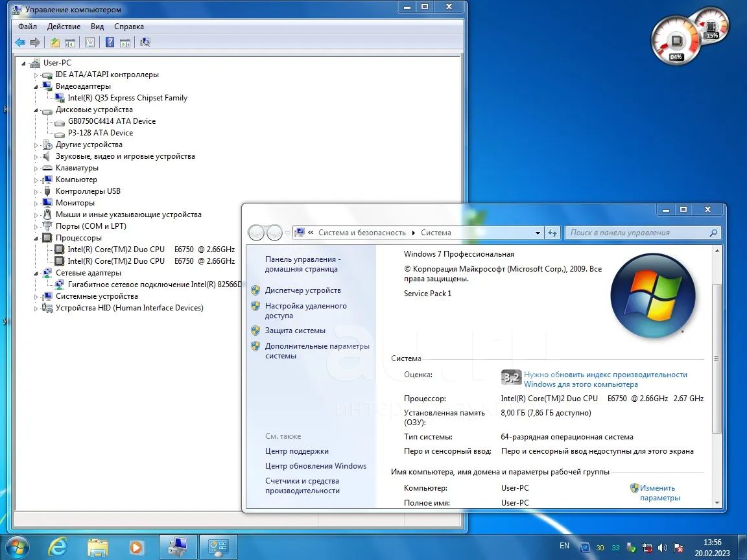Click the Up one level folder toolbar icon
Screen dimensions: 747x560
55,42
